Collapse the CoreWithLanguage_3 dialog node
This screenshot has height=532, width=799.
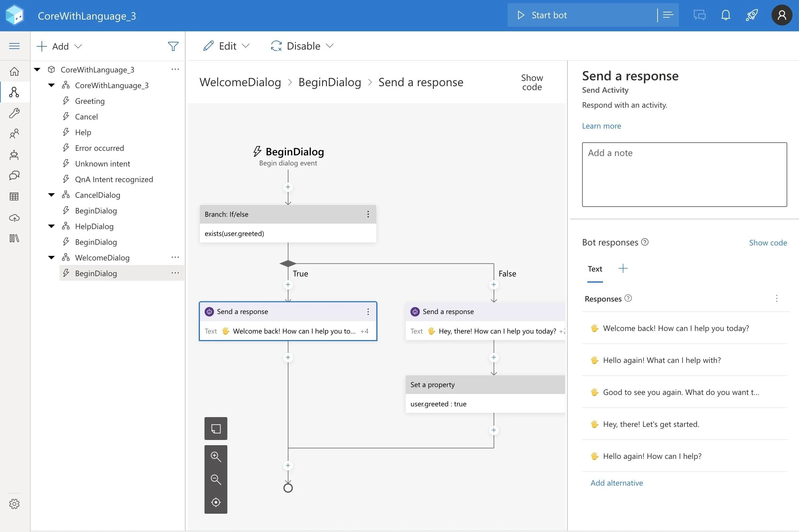(x=51, y=85)
